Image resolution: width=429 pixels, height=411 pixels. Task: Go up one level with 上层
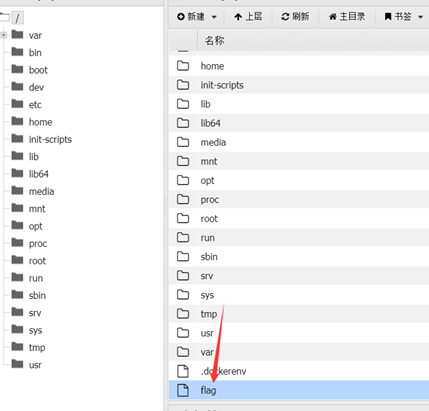tap(248, 17)
